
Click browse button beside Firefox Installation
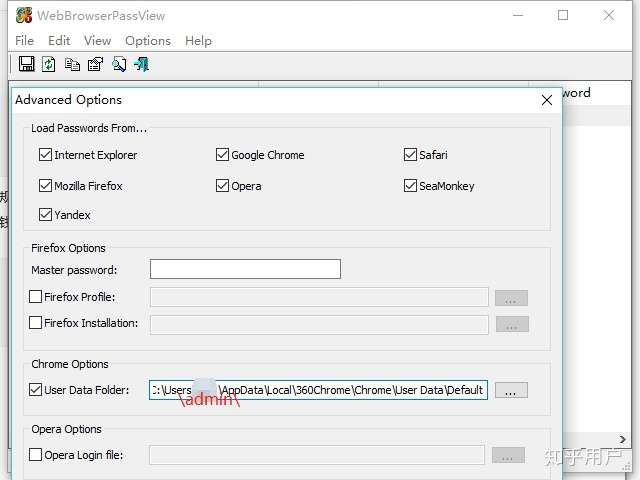pos(512,324)
